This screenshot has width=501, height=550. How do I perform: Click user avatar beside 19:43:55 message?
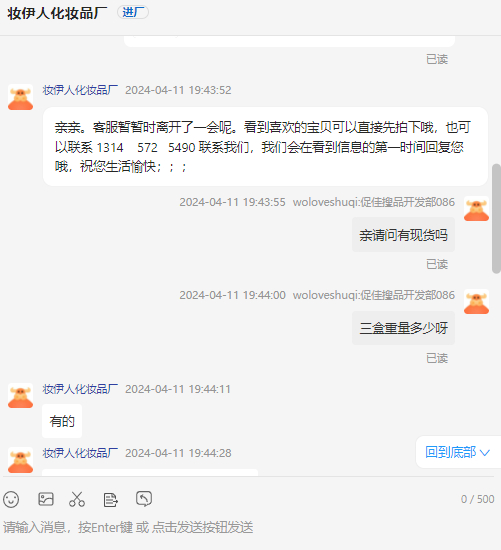tap(476, 209)
